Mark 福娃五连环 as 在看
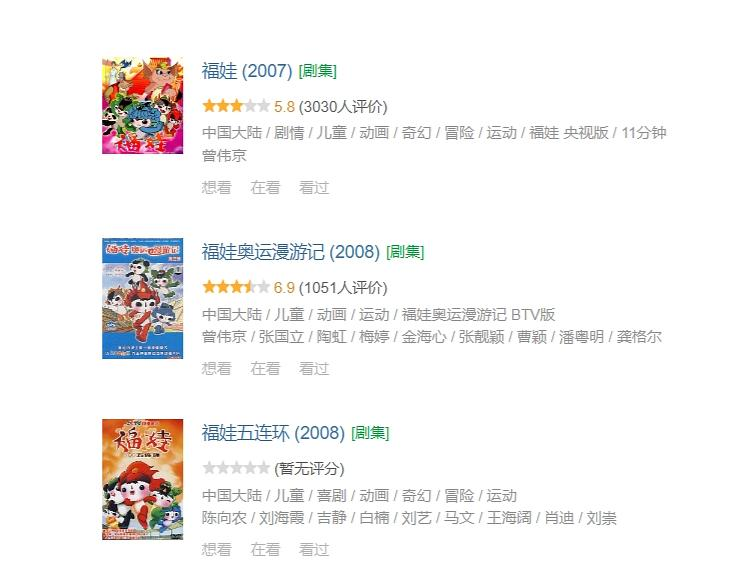Image resolution: width=743 pixels, height=577 pixels. [265, 550]
